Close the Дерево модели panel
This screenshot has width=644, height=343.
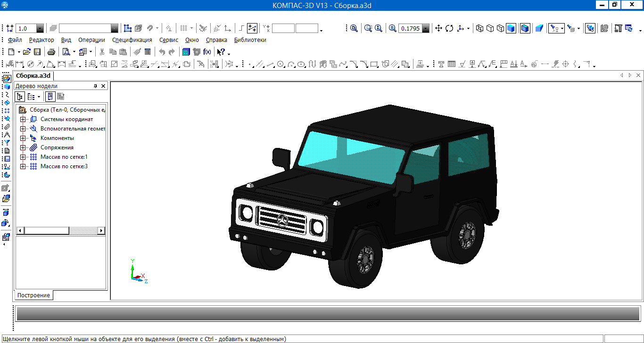(104, 86)
